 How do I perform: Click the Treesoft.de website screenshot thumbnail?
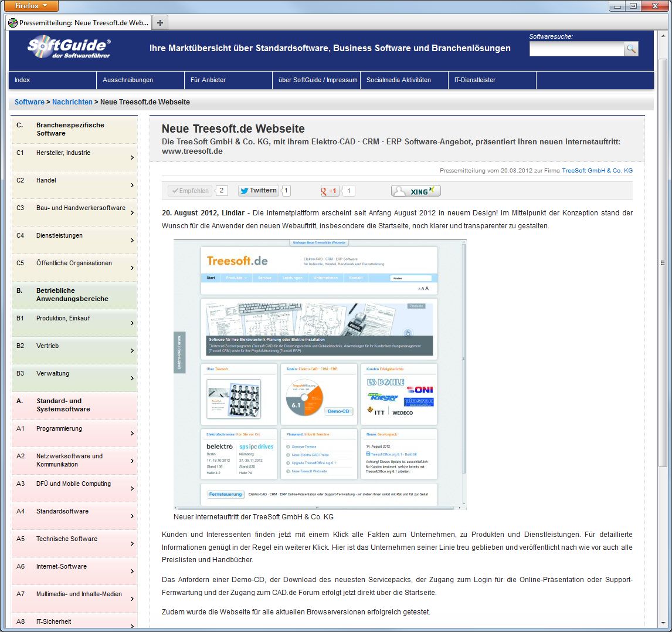tap(320, 374)
